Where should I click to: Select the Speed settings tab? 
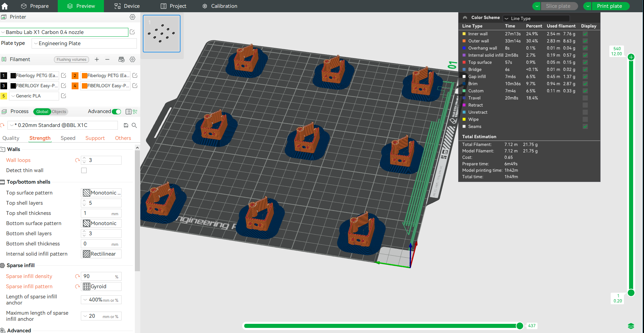(68, 138)
